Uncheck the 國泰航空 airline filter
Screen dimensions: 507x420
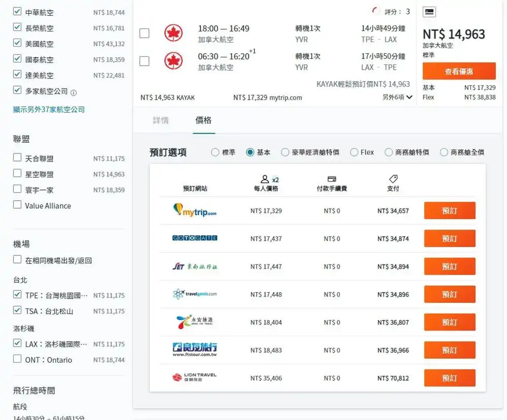pyautogui.click(x=17, y=58)
